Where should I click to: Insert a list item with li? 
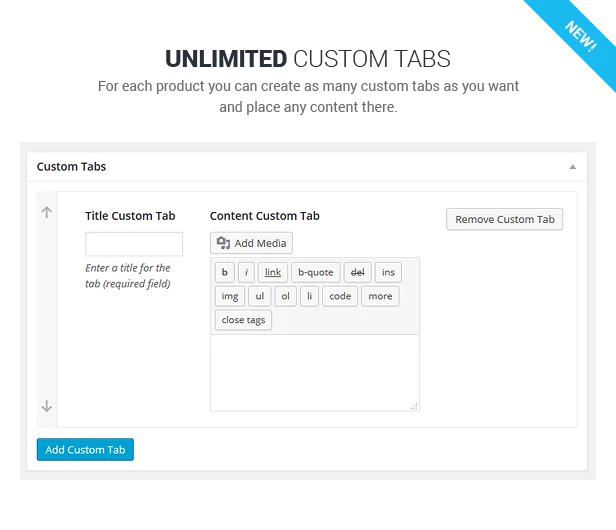pyautogui.click(x=310, y=296)
